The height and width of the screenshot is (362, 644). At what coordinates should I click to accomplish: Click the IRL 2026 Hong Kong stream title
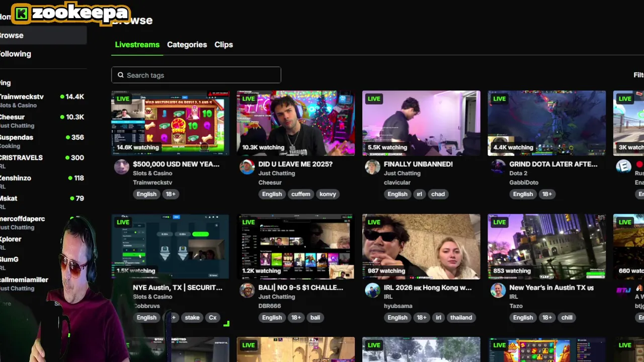pyautogui.click(x=428, y=288)
